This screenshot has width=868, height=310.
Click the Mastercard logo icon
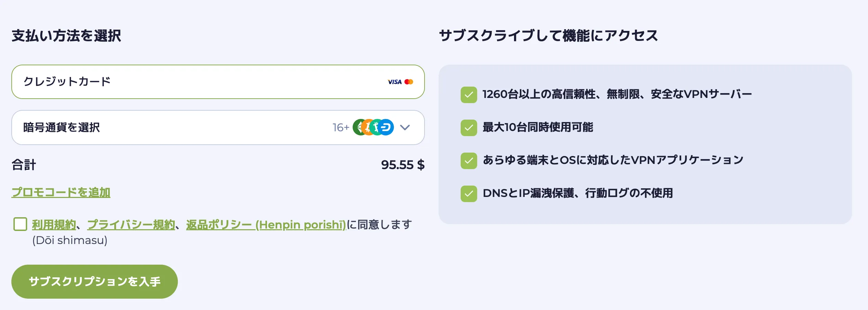[409, 81]
